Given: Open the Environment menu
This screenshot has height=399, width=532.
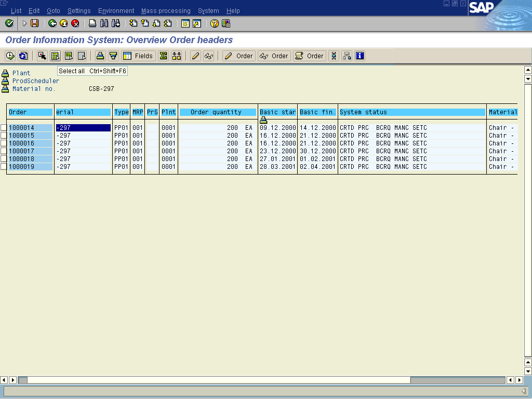Looking at the screenshot, I should [116, 11].
